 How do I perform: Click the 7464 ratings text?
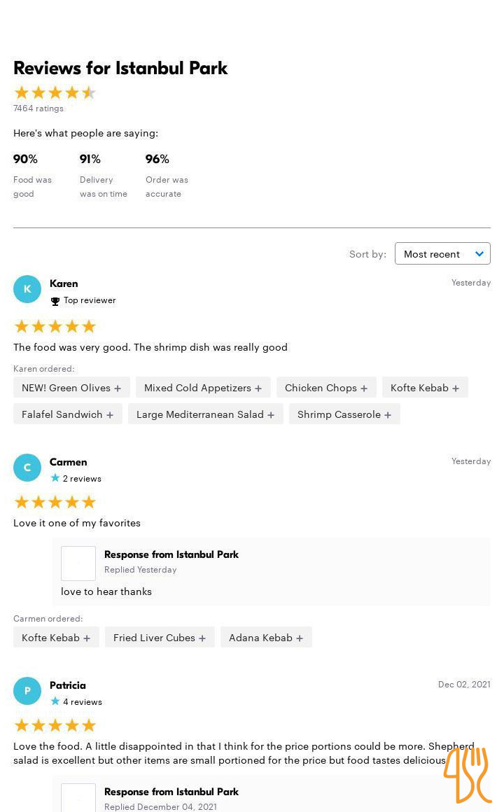[x=38, y=108]
